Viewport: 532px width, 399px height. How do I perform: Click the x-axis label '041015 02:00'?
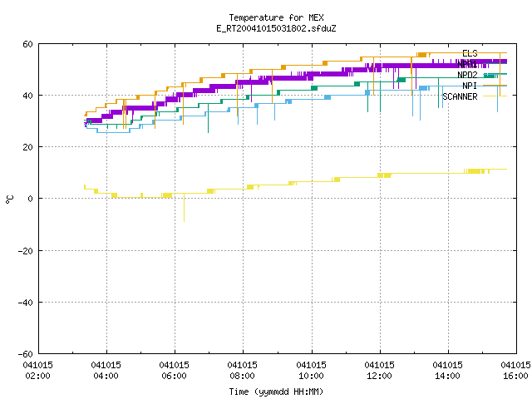pyautogui.click(x=37, y=371)
